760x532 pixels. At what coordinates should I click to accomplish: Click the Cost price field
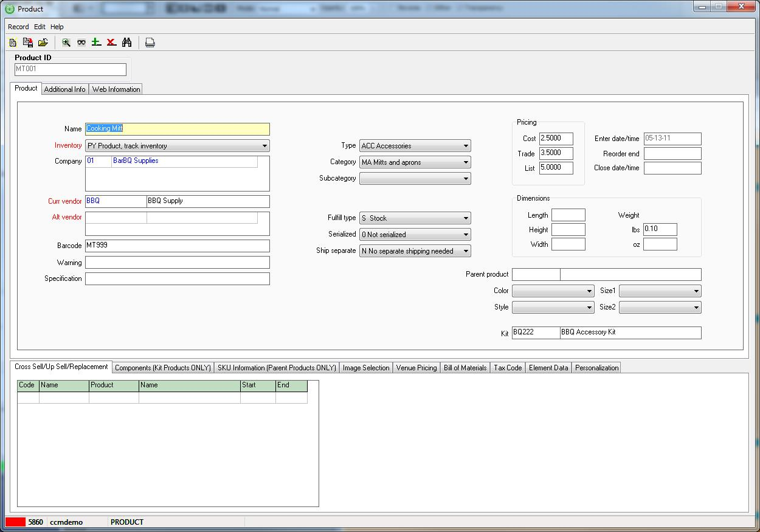pos(556,139)
